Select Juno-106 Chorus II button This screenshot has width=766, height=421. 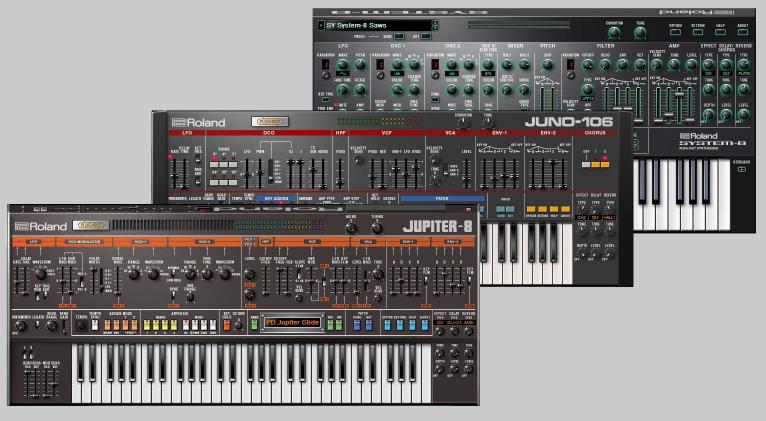[x=605, y=165]
